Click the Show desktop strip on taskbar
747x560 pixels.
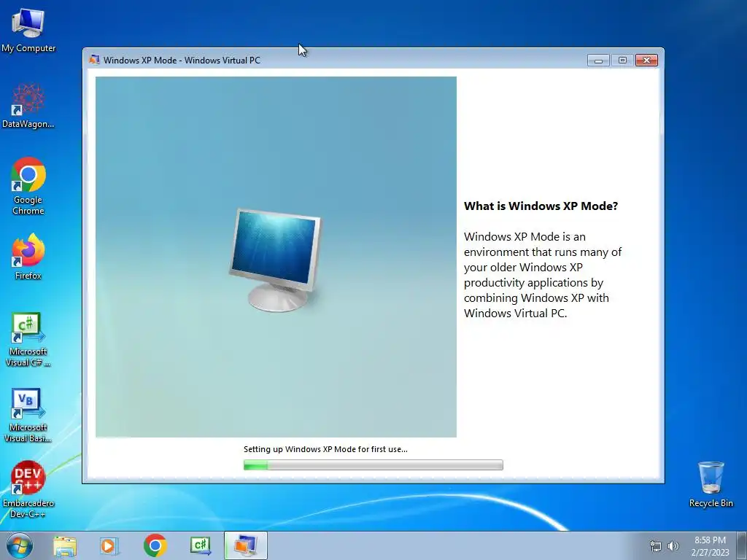click(742, 545)
